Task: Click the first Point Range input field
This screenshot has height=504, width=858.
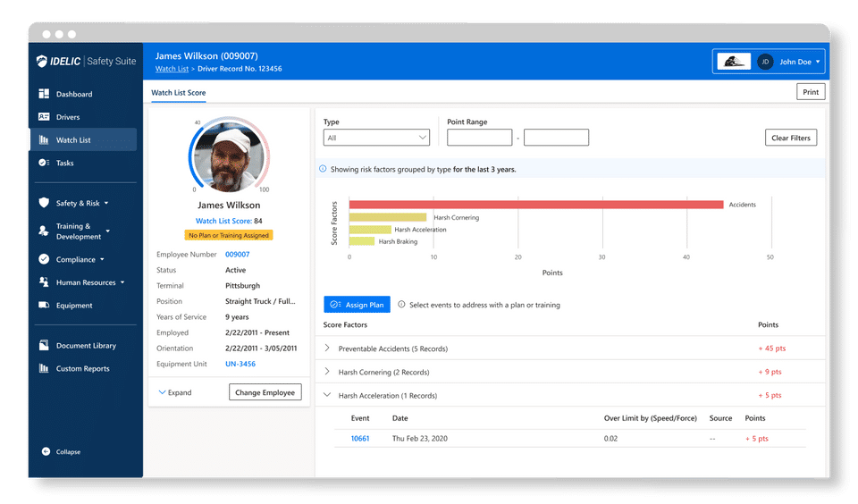Action: (x=479, y=138)
